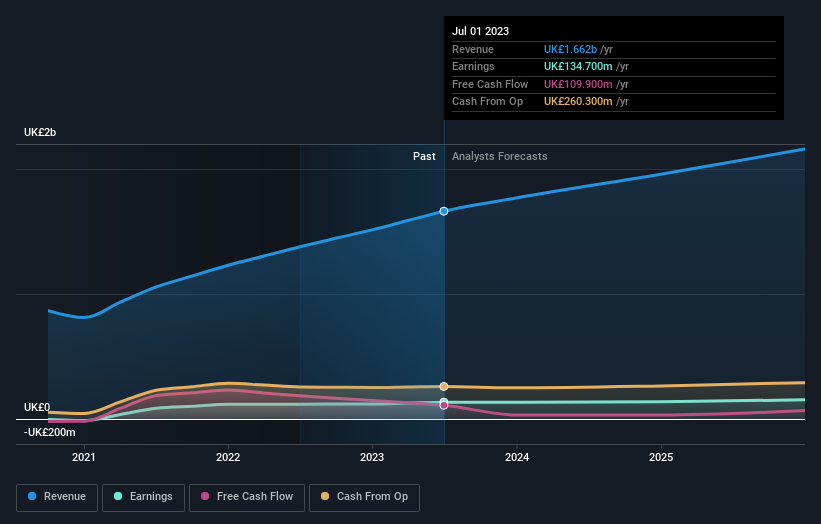Toggle the Revenue legend series

pyautogui.click(x=57, y=497)
